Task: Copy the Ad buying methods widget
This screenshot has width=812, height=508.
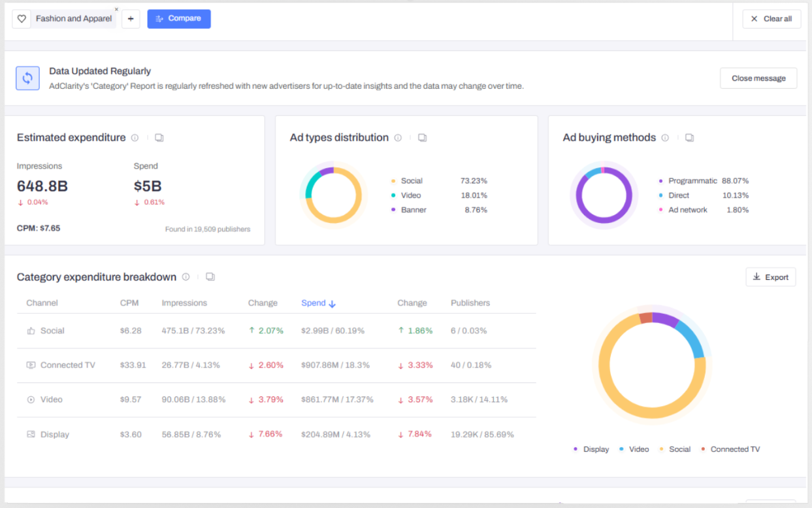Action: coord(689,138)
